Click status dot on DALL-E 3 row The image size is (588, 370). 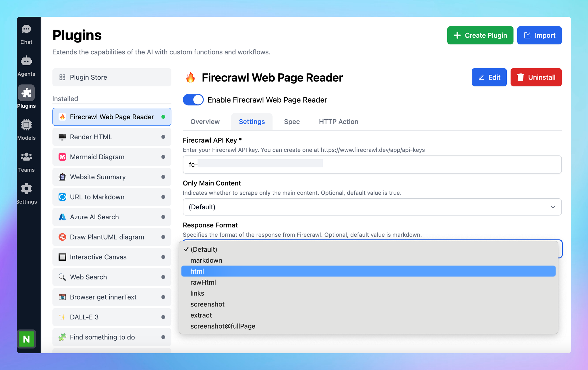(163, 317)
